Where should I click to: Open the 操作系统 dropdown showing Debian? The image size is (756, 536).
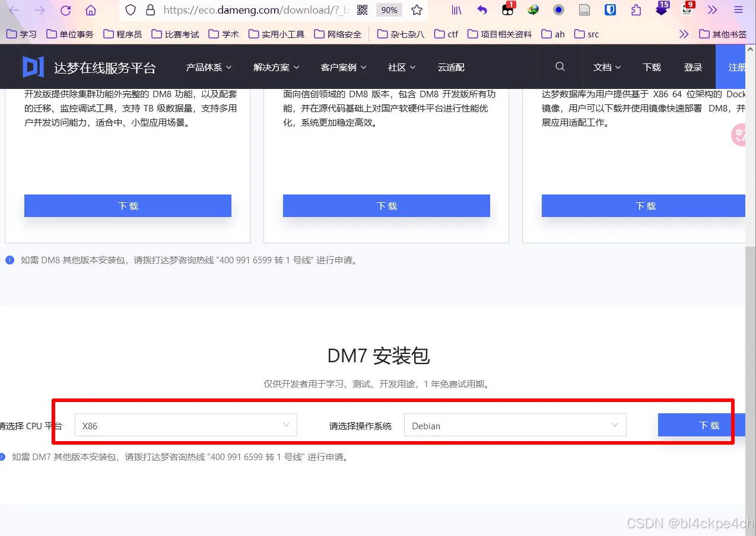tap(515, 425)
